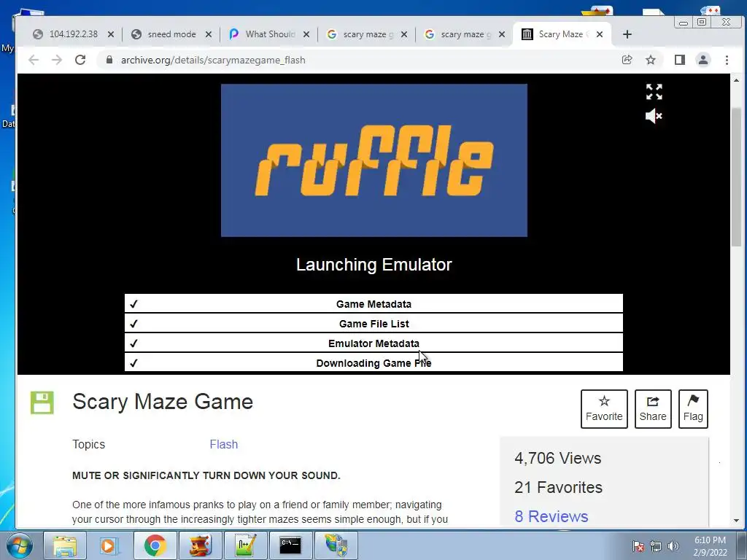Open the network tray icon
747x560 pixels.
(x=656, y=546)
